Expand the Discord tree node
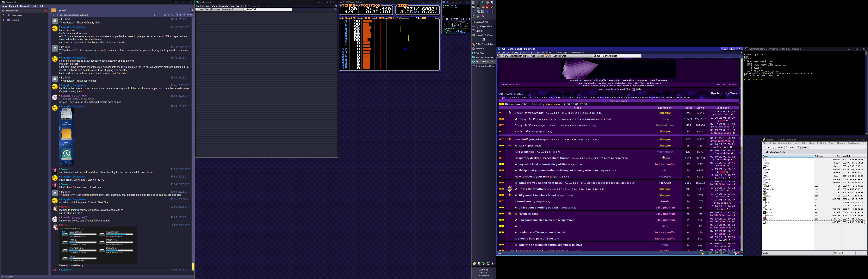Viewport: 868px width, 279px height. pos(4,20)
